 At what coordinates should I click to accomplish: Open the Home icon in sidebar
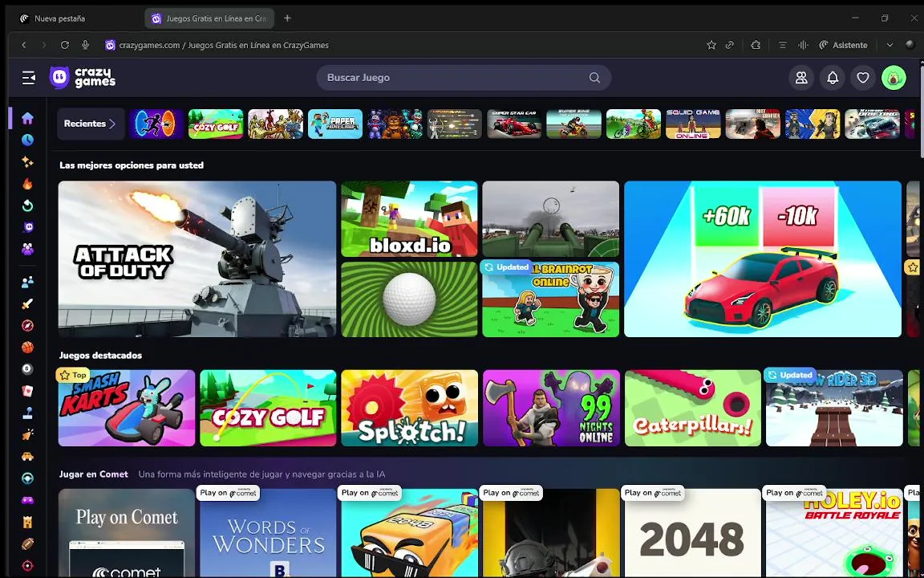tap(27, 118)
